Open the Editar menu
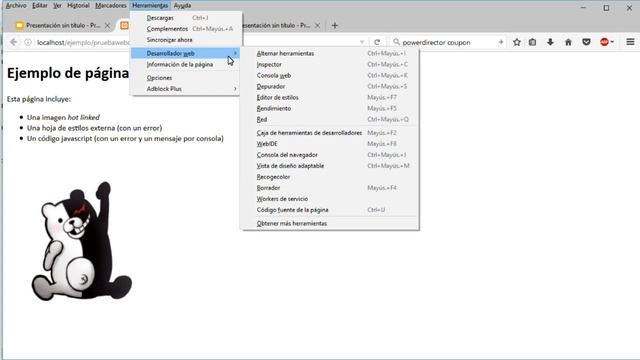The image size is (640, 360). pyautogui.click(x=40, y=6)
